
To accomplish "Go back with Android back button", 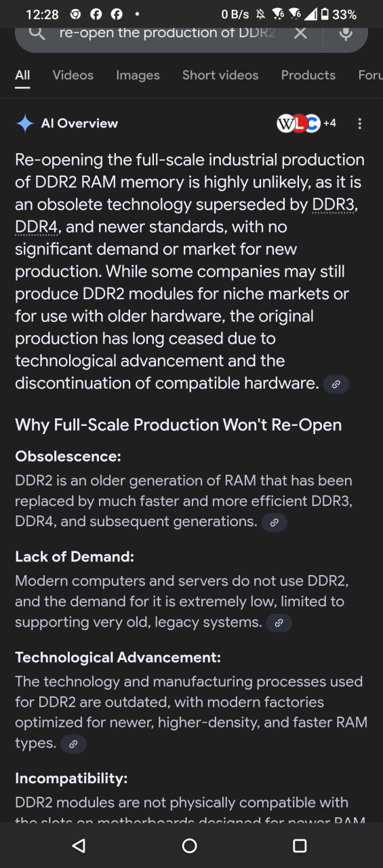I will tap(79, 846).
